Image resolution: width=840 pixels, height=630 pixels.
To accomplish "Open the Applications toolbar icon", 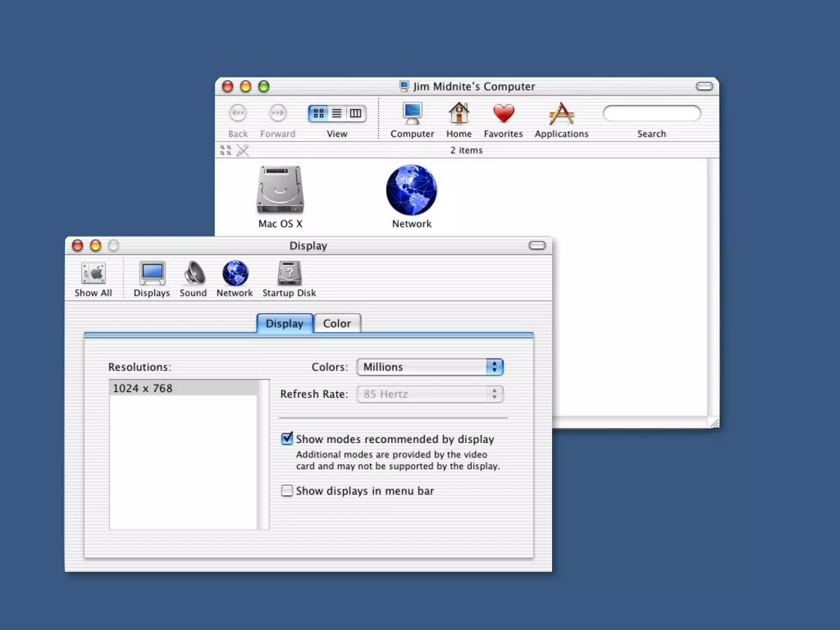I will click(x=561, y=114).
